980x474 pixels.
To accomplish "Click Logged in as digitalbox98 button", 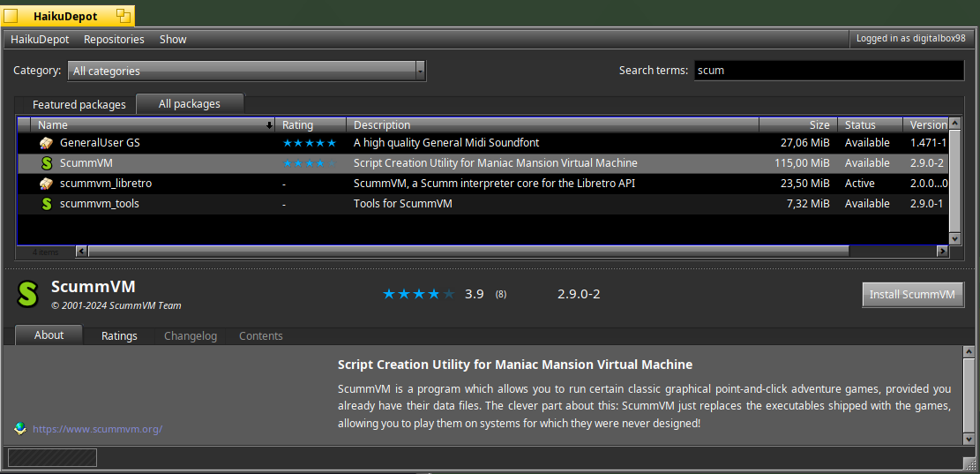I will [x=910, y=39].
